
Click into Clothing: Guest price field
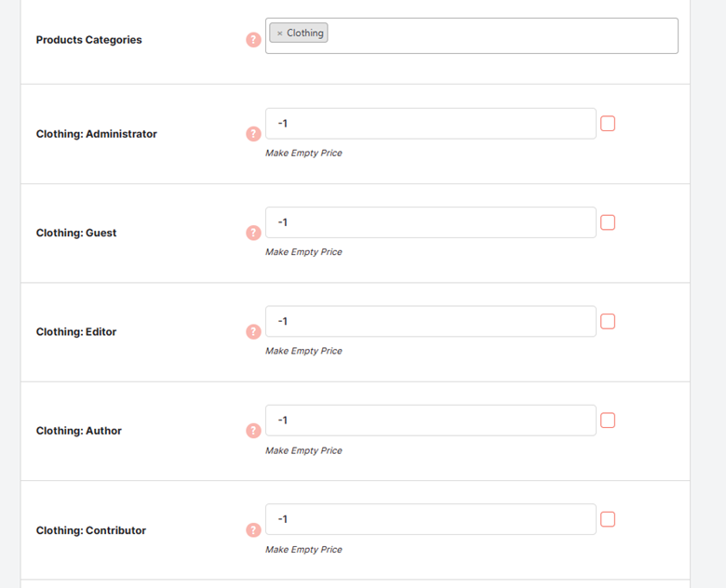(x=431, y=222)
